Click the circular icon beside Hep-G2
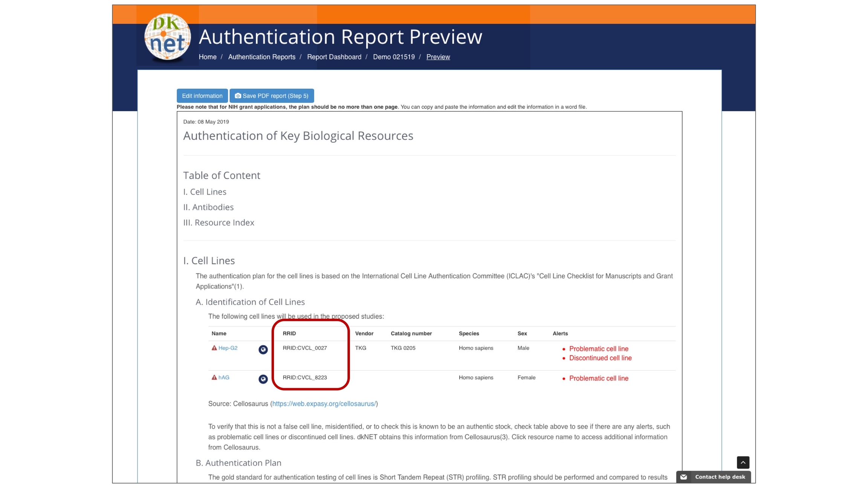The width and height of the screenshot is (868, 488). click(x=263, y=349)
